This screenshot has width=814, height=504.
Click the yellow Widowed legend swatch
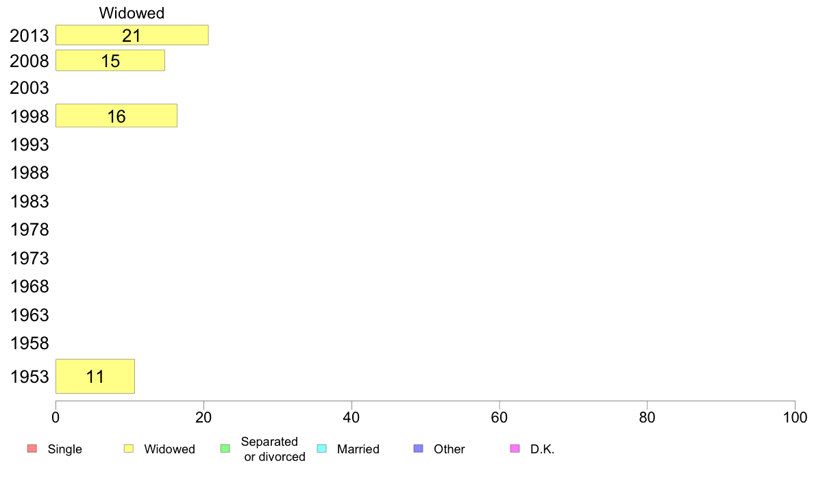click(129, 449)
